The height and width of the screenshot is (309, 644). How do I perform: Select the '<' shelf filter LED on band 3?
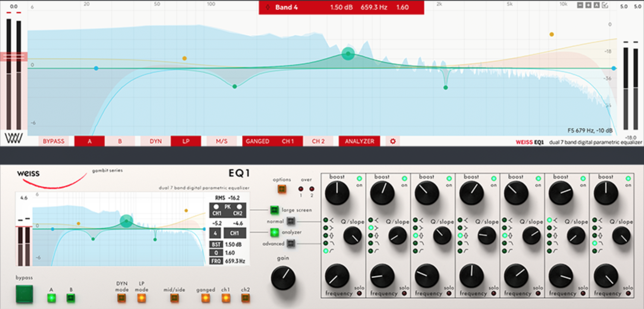click(x=416, y=220)
